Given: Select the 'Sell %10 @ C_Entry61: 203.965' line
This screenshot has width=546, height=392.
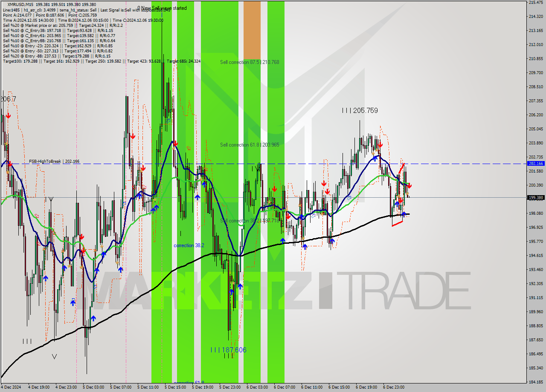Looking at the screenshot, I should pos(59,35).
